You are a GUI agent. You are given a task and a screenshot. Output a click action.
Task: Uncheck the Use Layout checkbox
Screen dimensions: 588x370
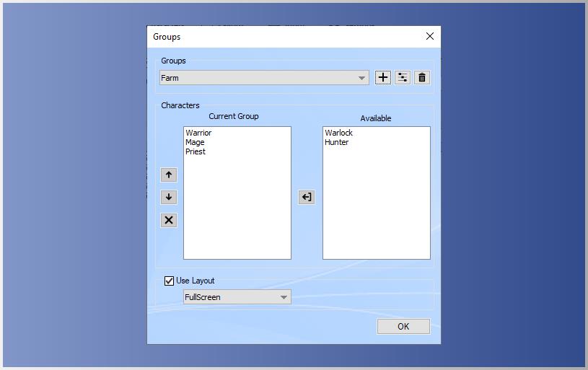170,281
